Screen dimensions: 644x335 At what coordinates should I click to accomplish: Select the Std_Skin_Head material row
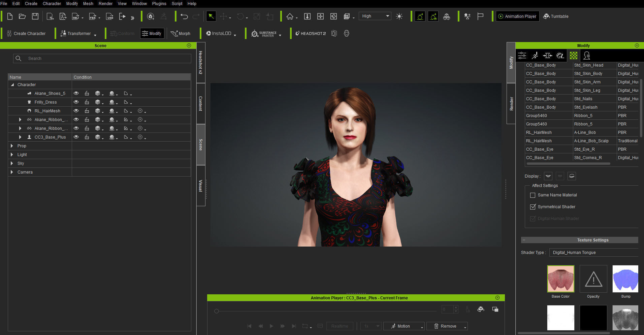click(x=582, y=65)
